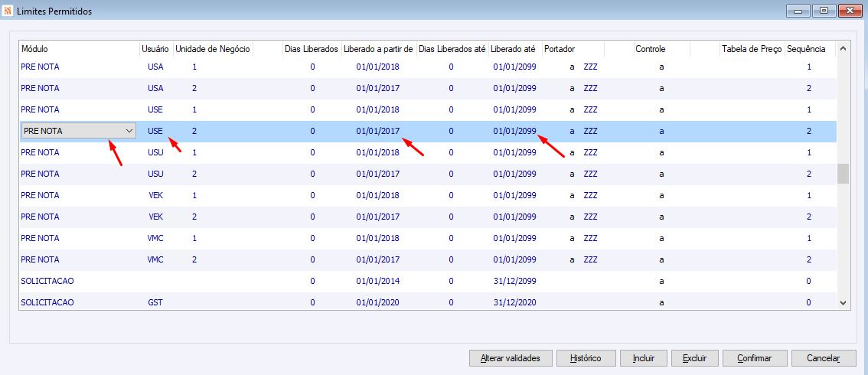Open the Histórico button
Viewport: 868px width, 375px height.
[x=586, y=358]
